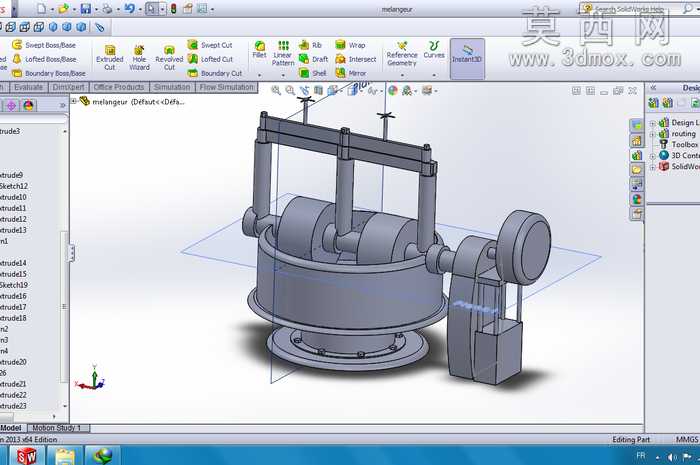Open the Curves tool

tap(434, 50)
